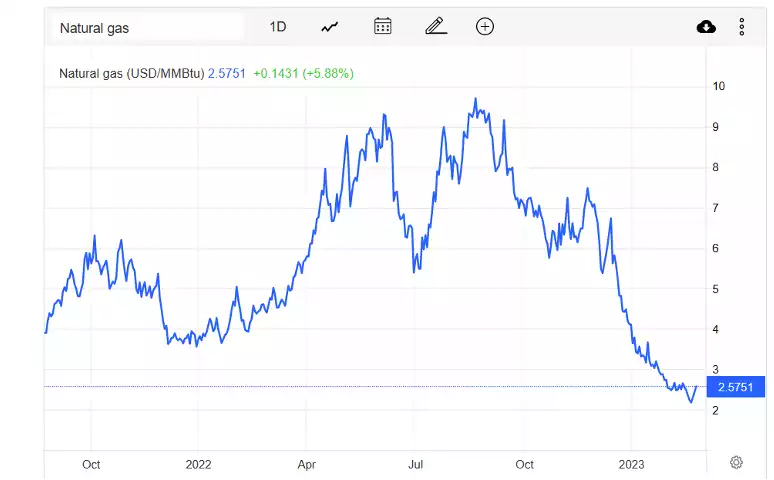This screenshot has height=480, width=774.
Task: Click the Natural gas symbol search field
Action: tap(147, 28)
